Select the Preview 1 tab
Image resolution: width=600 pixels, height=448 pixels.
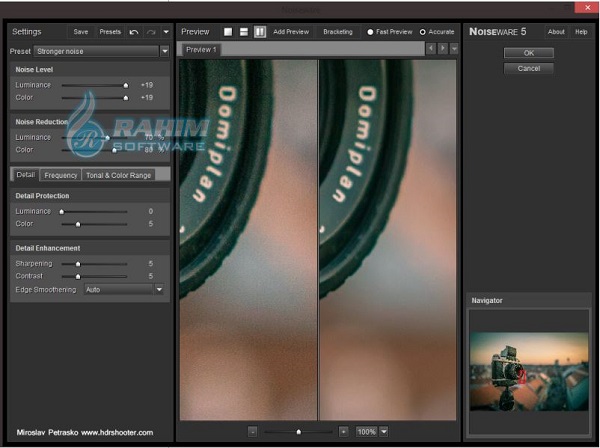pos(201,50)
